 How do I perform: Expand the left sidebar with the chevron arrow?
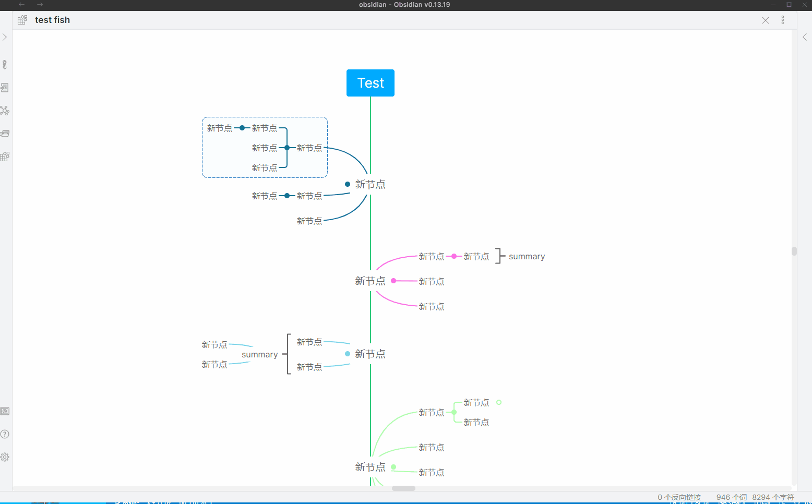(5, 37)
